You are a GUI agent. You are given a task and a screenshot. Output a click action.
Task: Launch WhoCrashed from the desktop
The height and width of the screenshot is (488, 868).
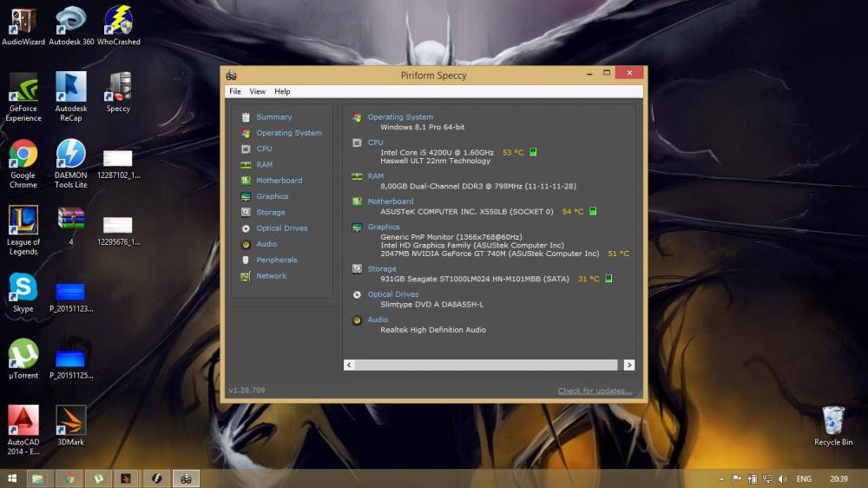118,25
